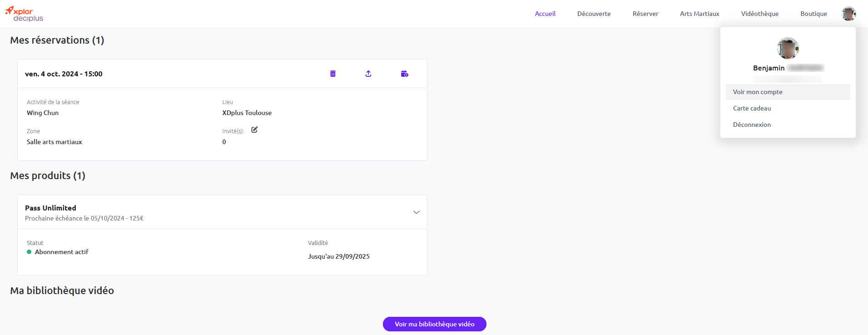The image size is (868, 335).
Task: Log out with Déconnexion
Action: point(788,125)
